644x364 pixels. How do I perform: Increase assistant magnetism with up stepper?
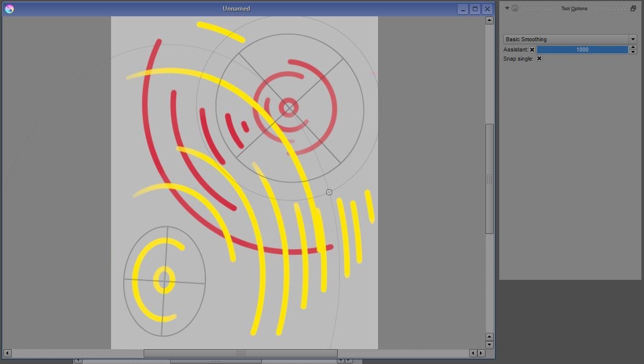[x=633, y=47]
